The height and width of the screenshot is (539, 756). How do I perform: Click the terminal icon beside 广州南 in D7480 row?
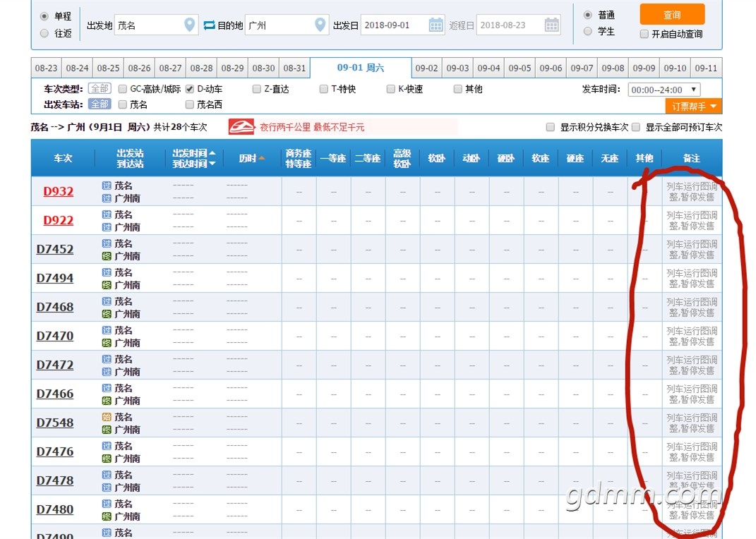(107, 516)
